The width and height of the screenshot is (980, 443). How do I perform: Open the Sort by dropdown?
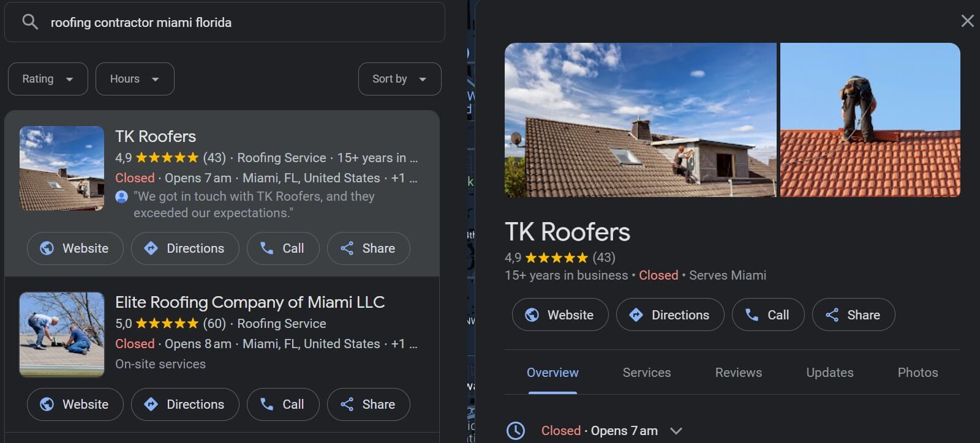point(399,79)
